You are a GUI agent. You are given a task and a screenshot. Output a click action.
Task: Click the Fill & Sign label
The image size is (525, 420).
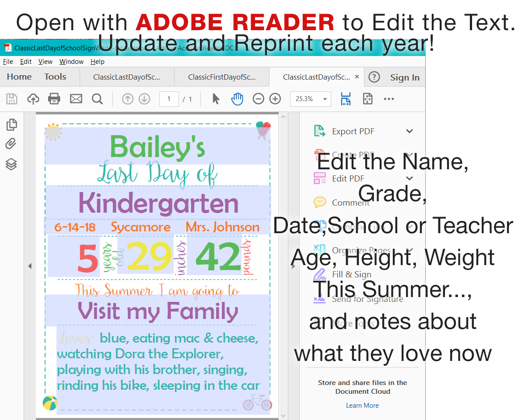click(x=351, y=275)
